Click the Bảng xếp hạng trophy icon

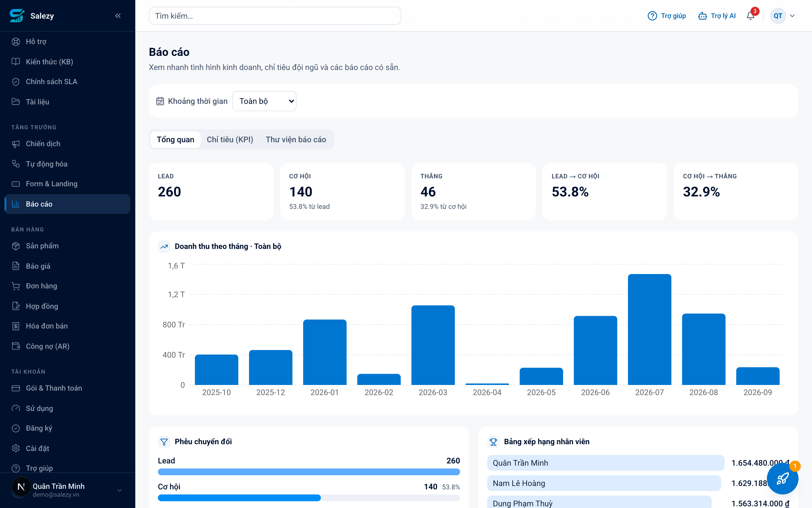(x=493, y=442)
